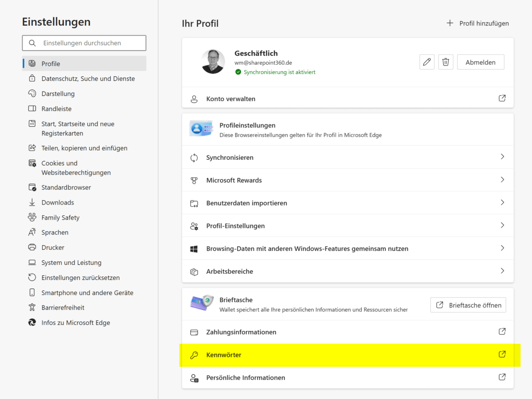
Task: Expand Microsoft Rewards chevron arrow
Action: coord(502,180)
